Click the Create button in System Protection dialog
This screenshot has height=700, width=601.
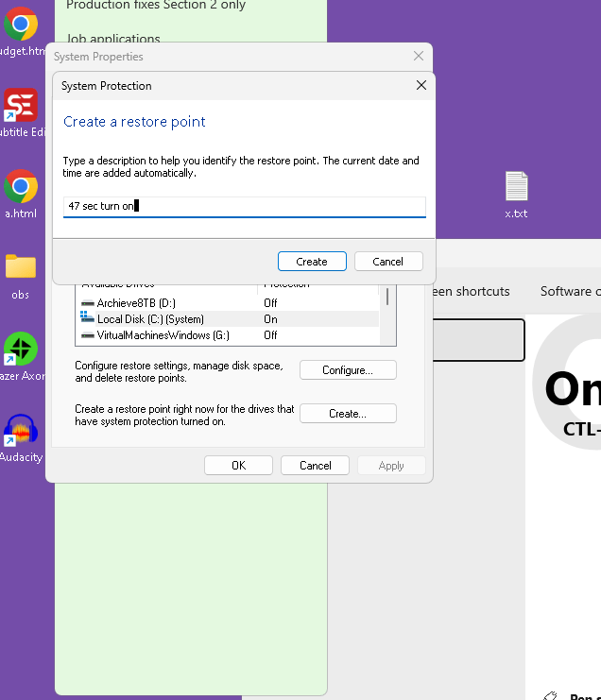tap(312, 261)
